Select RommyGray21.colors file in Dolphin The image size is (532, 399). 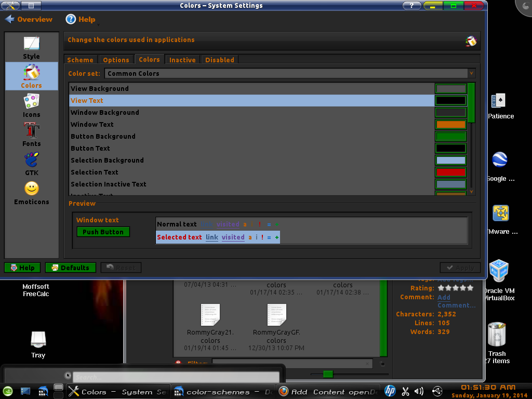(210, 327)
